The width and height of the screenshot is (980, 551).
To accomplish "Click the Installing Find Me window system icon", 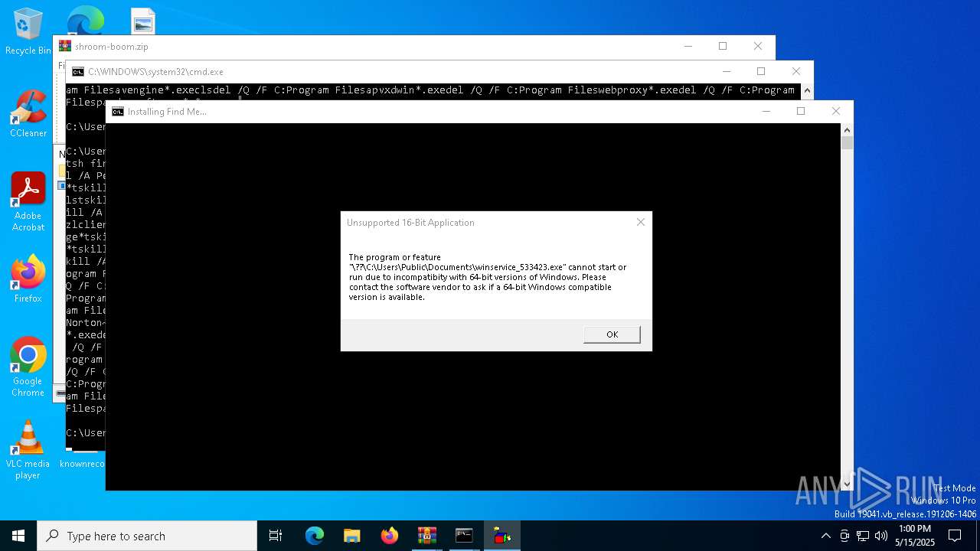I will pyautogui.click(x=118, y=112).
